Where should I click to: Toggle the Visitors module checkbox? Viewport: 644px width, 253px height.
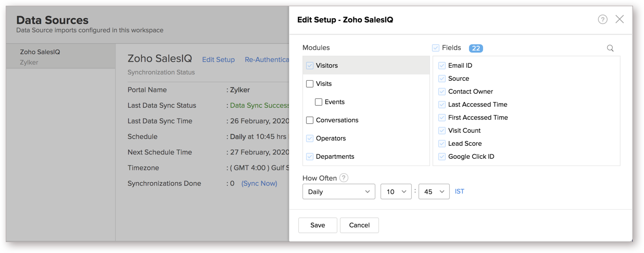click(310, 66)
